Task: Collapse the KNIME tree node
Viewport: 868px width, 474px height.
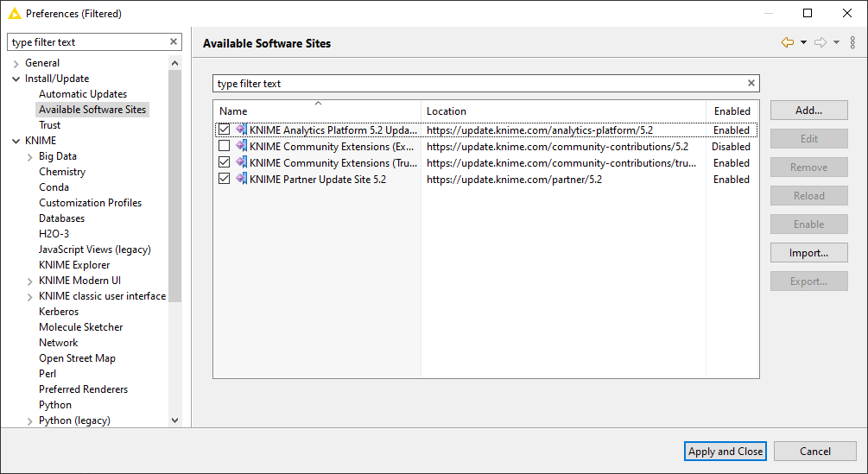Action: [x=16, y=141]
